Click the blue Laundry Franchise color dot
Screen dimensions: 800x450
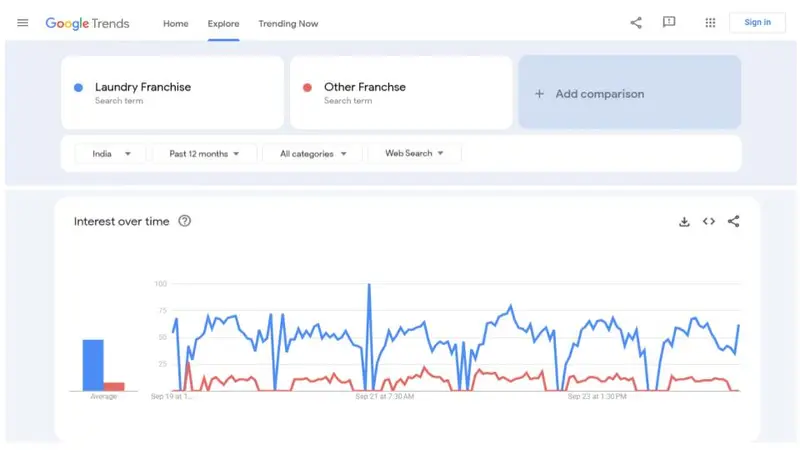[x=79, y=88]
